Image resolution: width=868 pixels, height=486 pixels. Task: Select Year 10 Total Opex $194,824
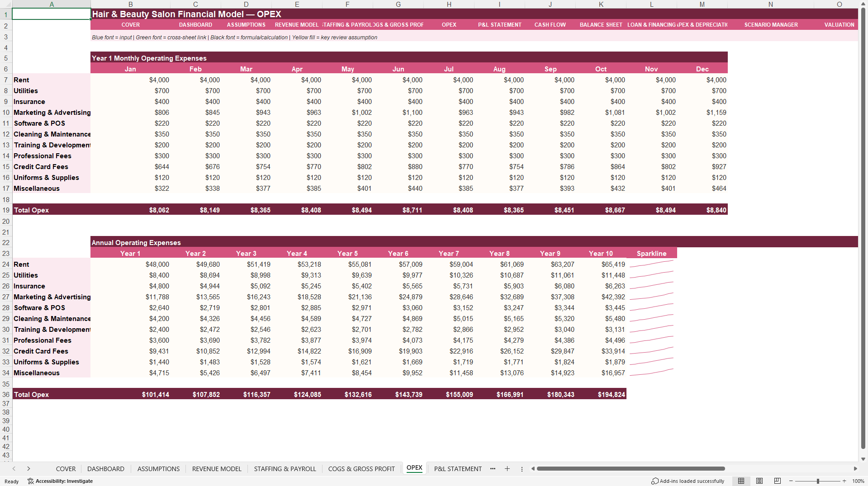601,395
